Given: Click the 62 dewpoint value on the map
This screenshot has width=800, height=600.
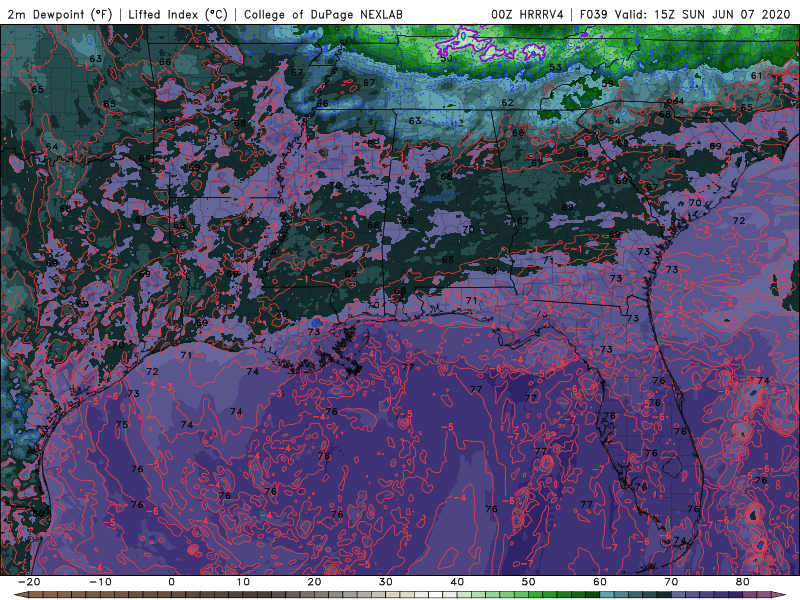Looking at the screenshot, I should pos(507,103).
